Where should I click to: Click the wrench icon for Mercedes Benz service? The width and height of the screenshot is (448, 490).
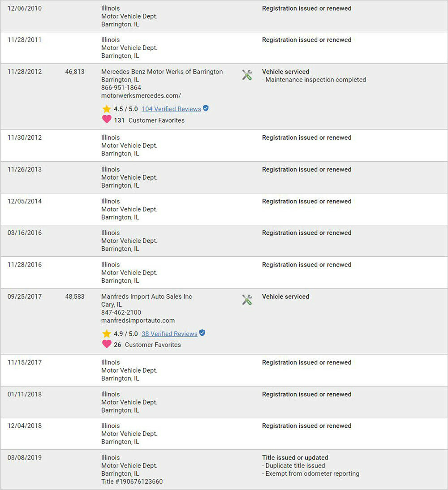pyautogui.click(x=247, y=75)
